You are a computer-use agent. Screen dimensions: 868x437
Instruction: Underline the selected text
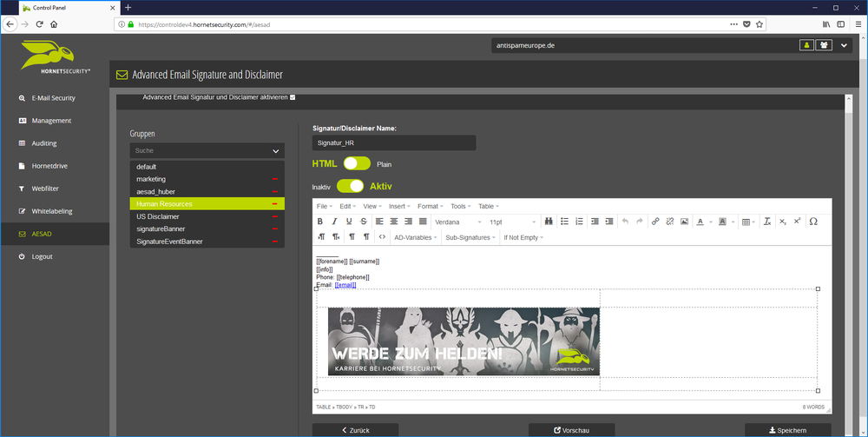pos(349,222)
